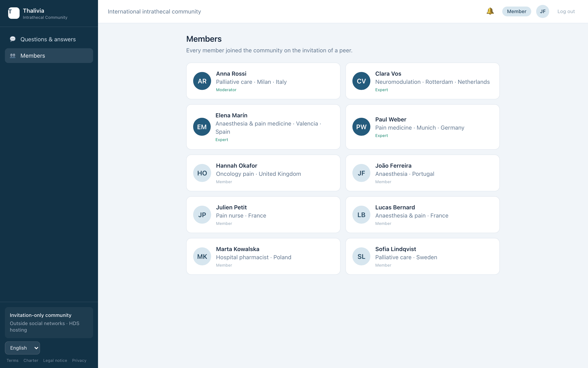Click Clara Vos's CV avatar
Viewport: 588px width, 368px height.
click(361, 81)
